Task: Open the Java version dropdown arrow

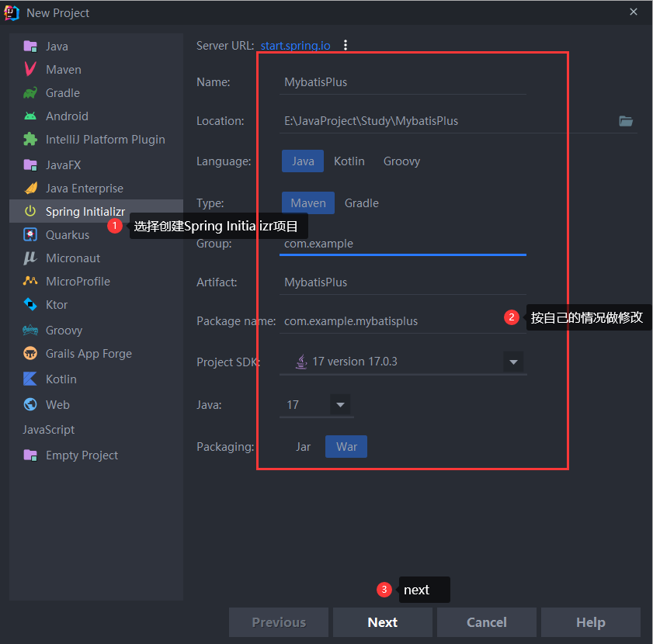Action: (340, 404)
